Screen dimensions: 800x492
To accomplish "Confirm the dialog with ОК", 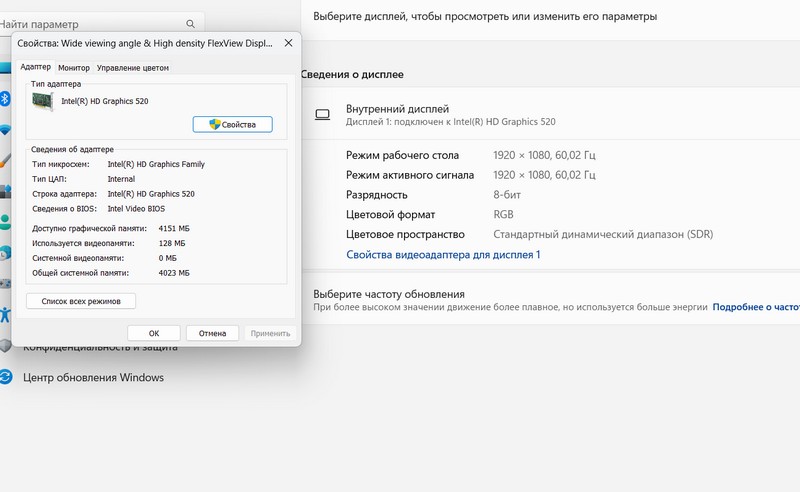I will tap(154, 333).
